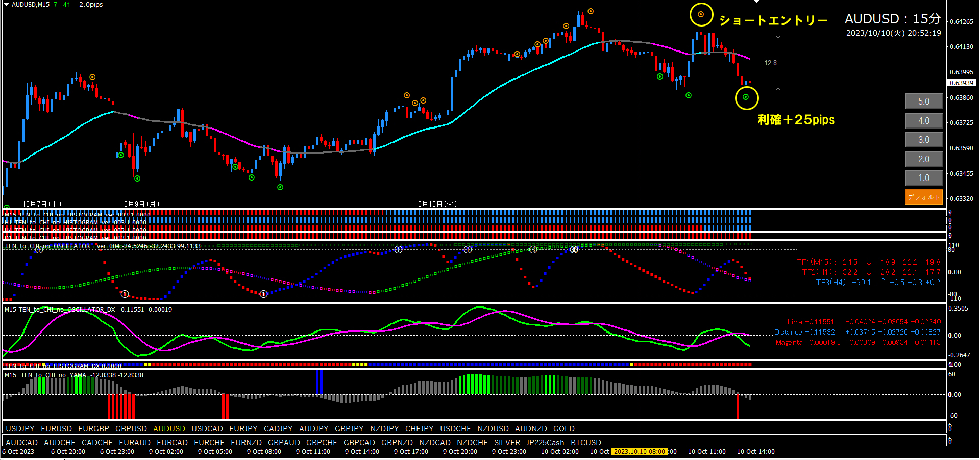Click the 10 Oct 14:00 time axis label

756,452
